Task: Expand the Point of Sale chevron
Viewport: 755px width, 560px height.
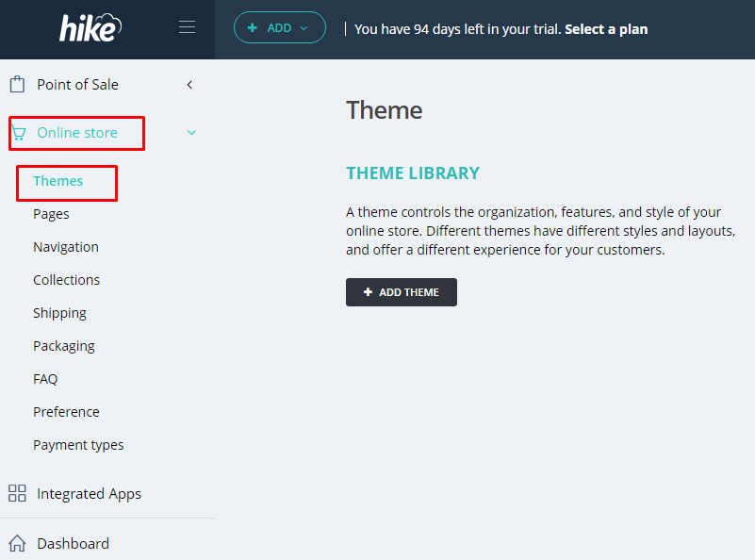Action: pyautogui.click(x=189, y=85)
